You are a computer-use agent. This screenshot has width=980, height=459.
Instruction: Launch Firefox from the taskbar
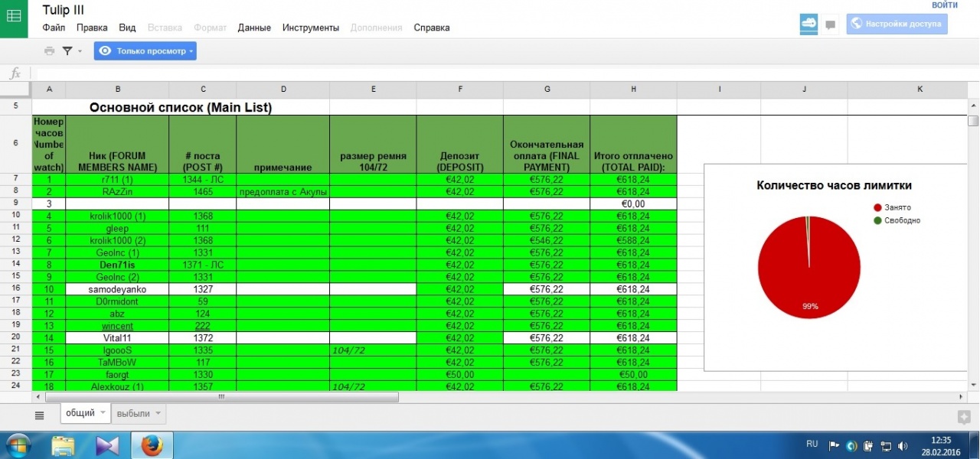point(152,444)
